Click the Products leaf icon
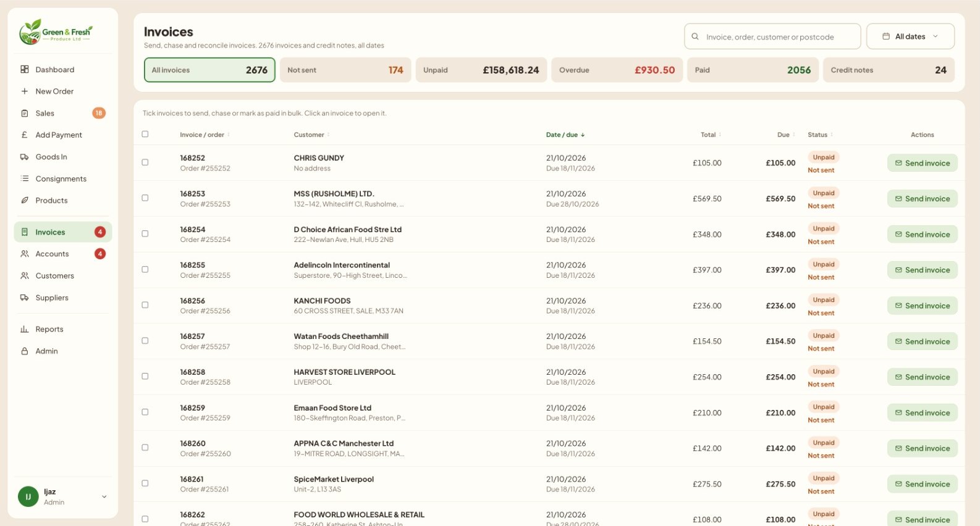This screenshot has height=526, width=980. click(25, 201)
